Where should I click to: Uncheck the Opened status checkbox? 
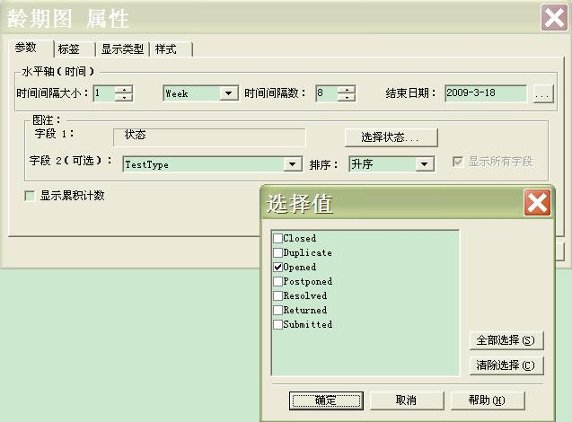click(278, 267)
